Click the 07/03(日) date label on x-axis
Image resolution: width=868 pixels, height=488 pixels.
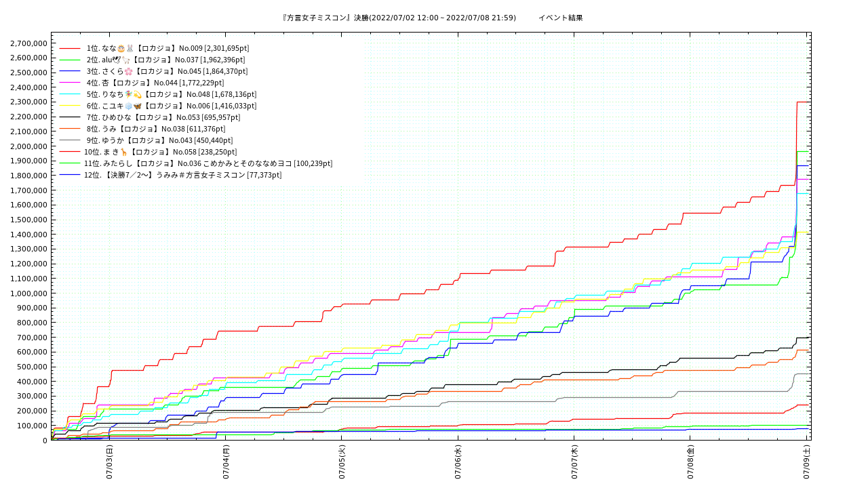109,462
